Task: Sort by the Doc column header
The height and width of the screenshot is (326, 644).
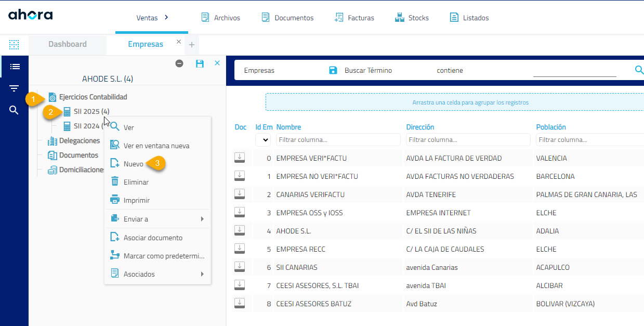Action: pyautogui.click(x=241, y=127)
